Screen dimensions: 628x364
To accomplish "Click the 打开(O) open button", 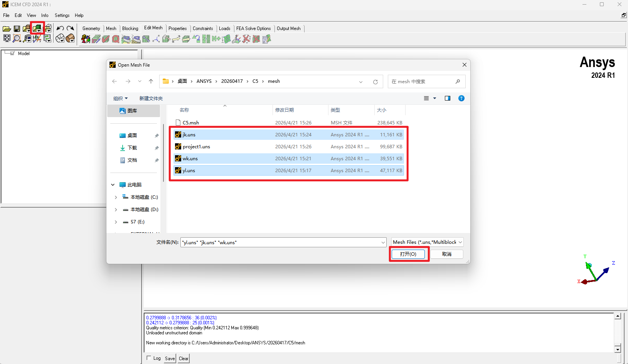I will click(x=408, y=254).
